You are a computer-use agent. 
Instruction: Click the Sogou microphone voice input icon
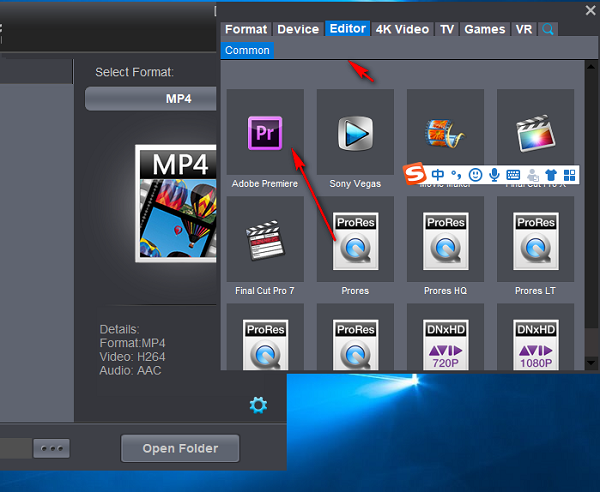(494, 175)
